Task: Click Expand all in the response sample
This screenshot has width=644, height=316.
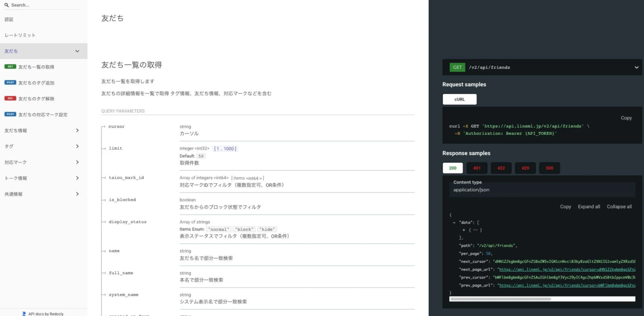Action: [590, 206]
